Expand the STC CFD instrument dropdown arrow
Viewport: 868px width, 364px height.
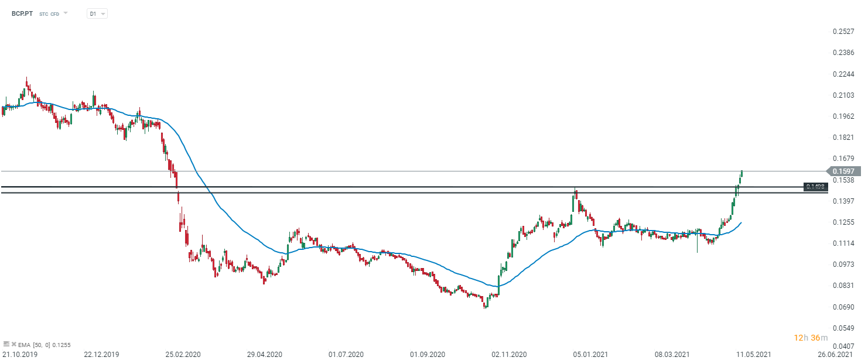click(66, 13)
